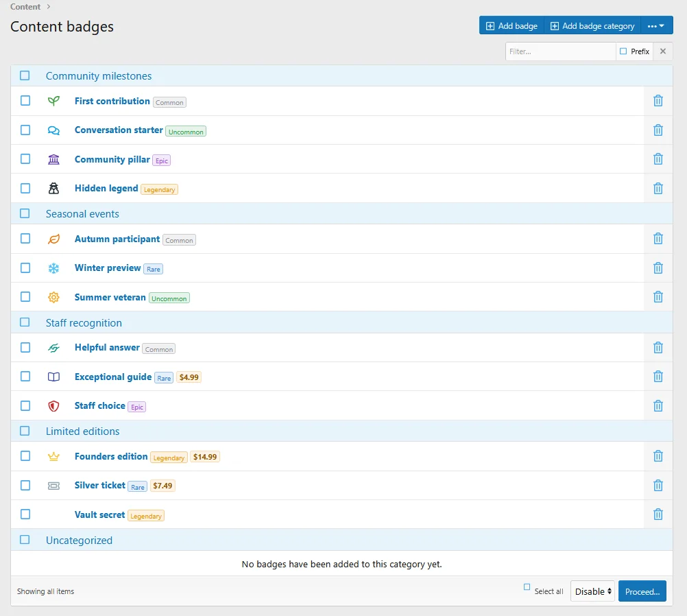Tick the Vault secret checkbox
This screenshot has height=616, width=687.
coord(25,514)
